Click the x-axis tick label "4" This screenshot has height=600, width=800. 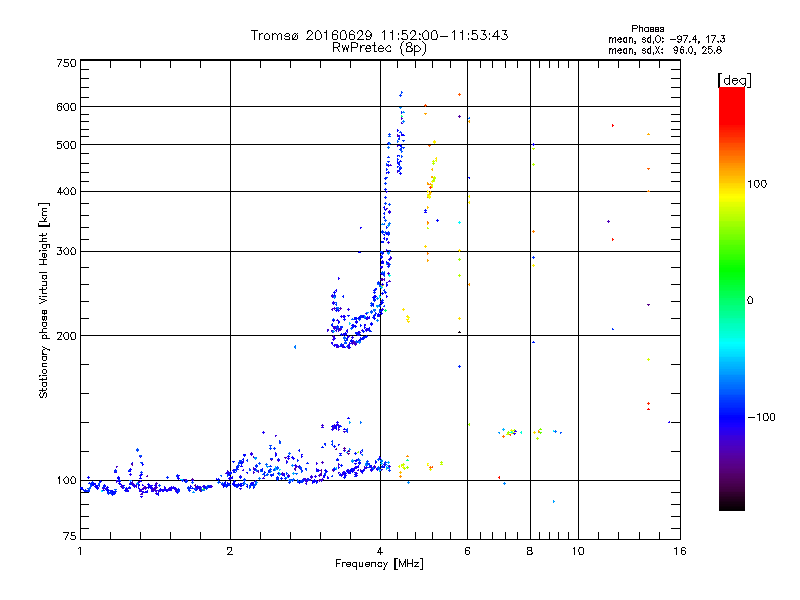(x=380, y=551)
